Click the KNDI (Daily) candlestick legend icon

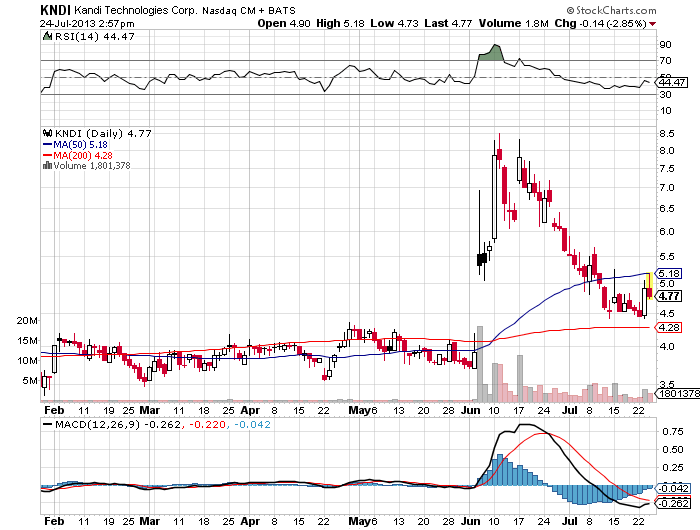pyautogui.click(x=47, y=133)
